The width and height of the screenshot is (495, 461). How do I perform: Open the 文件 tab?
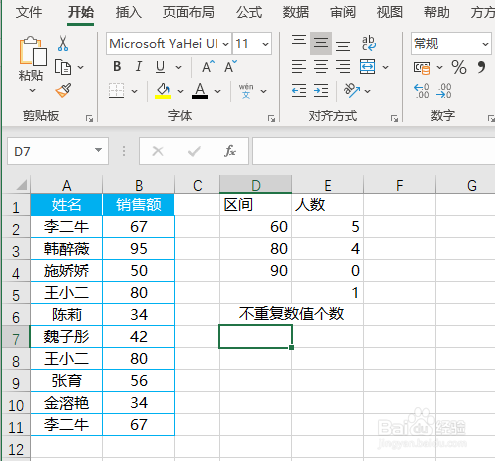click(x=29, y=12)
